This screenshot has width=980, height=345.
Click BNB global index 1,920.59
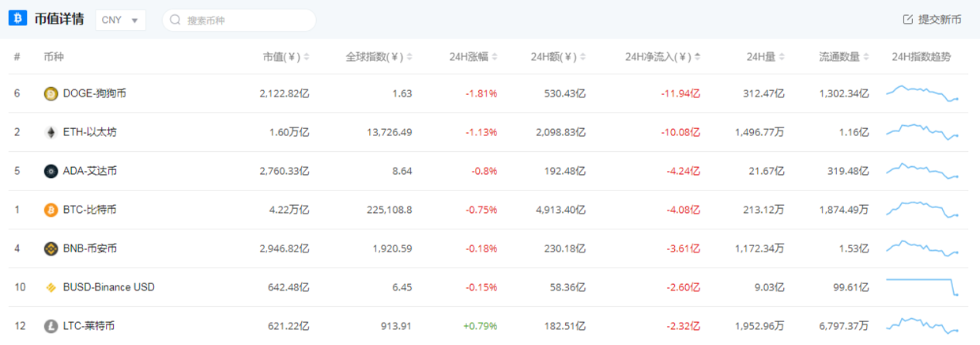[x=393, y=248]
